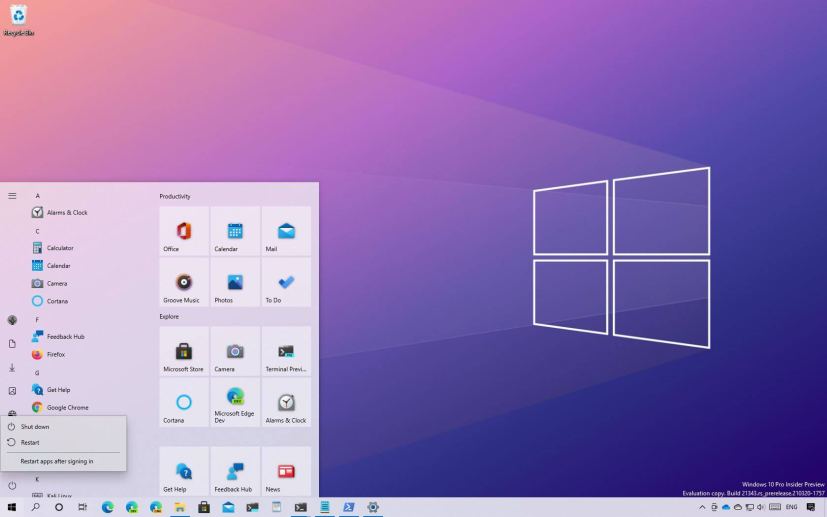Open the Microsoft Store taskbar icon

[204, 508]
